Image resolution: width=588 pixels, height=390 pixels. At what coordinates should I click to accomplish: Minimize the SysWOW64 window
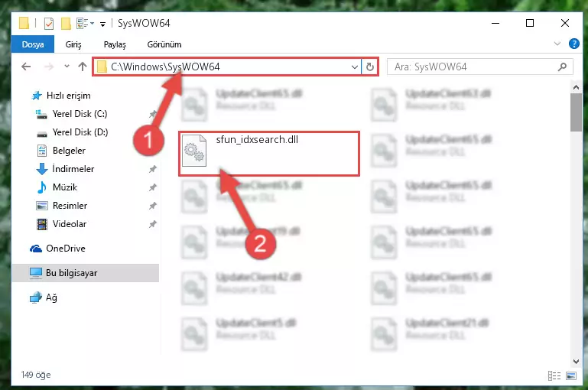(x=495, y=23)
